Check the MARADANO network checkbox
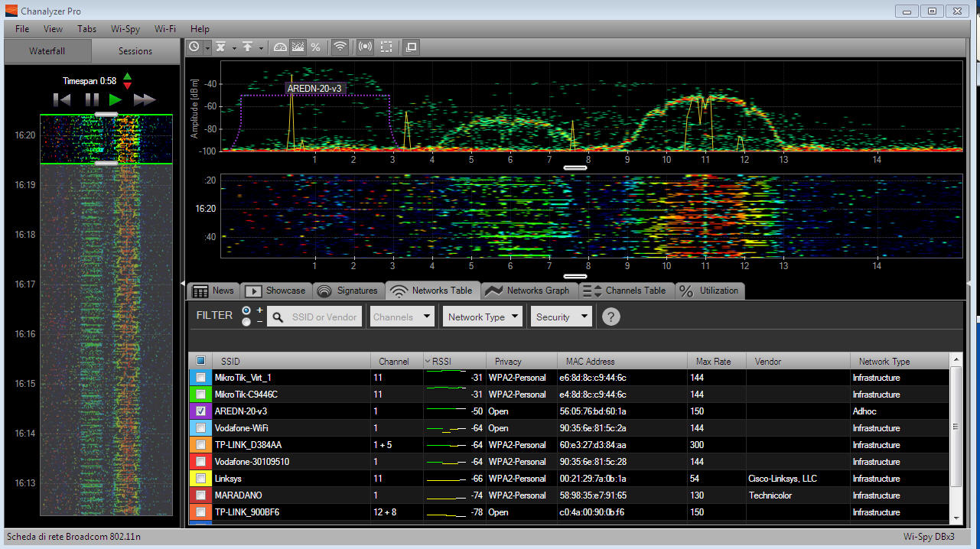This screenshot has height=549, width=980. click(200, 495)
